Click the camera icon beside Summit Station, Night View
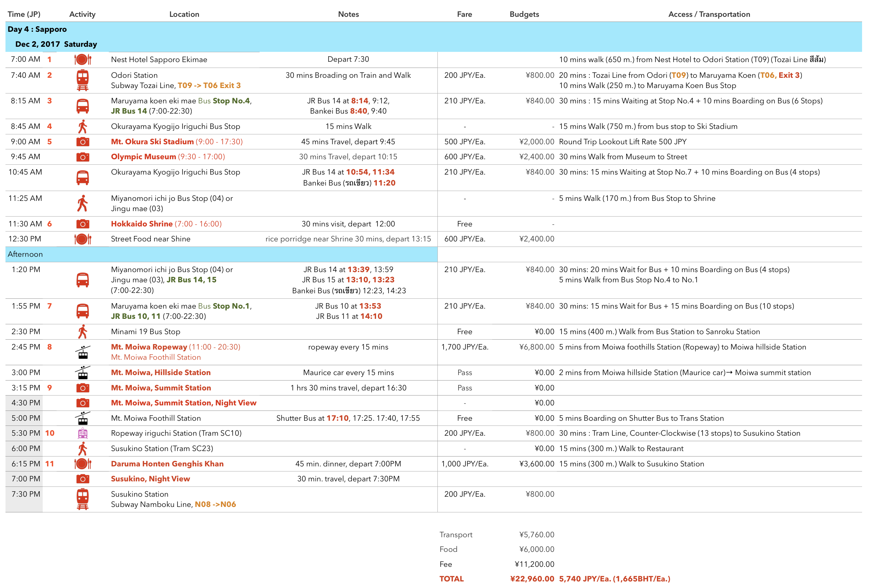This screenshot has height=588, width=869. point(83,403)
